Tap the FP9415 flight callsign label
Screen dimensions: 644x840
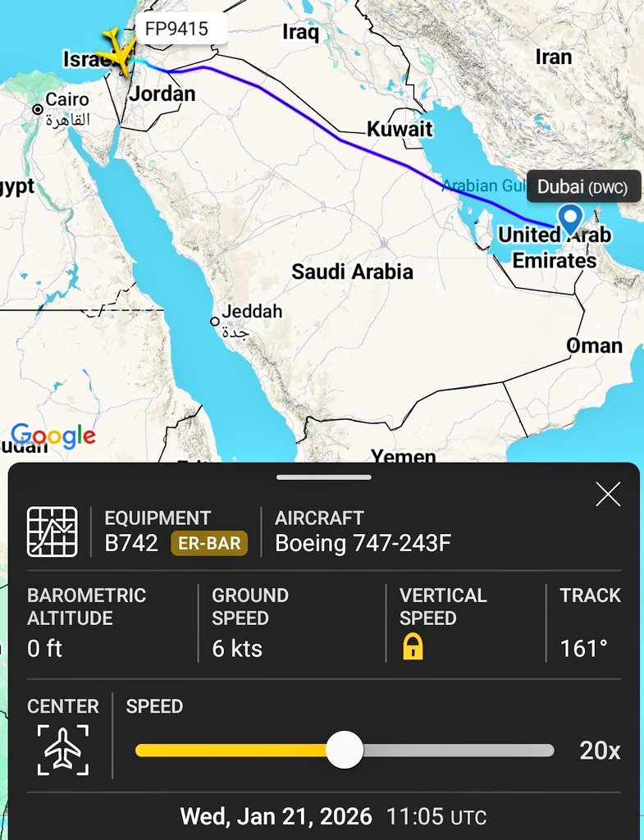tap(176, 30)
